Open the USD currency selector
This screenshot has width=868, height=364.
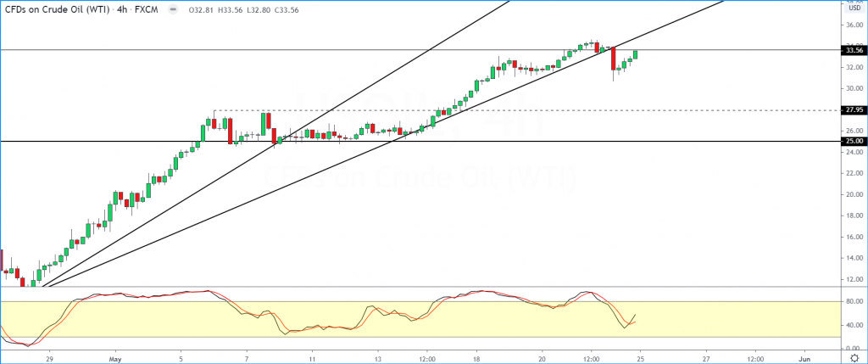click(853, 8)
